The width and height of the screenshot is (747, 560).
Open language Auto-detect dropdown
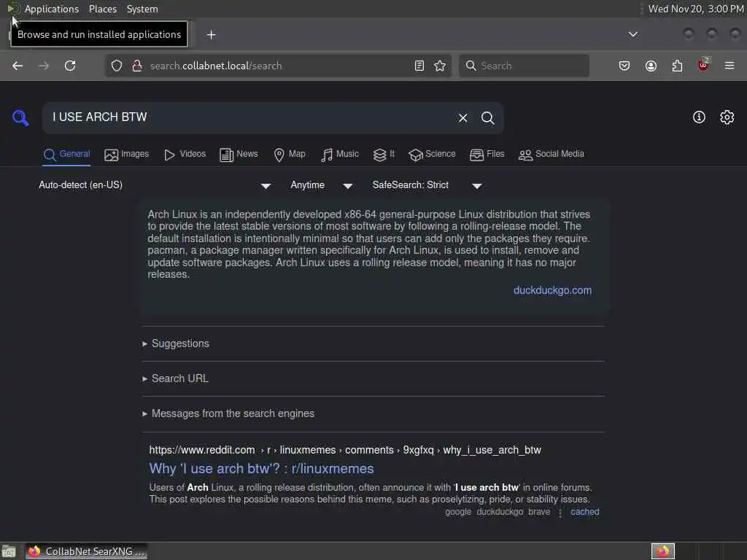pyautogui.click(x=155, y=185)
